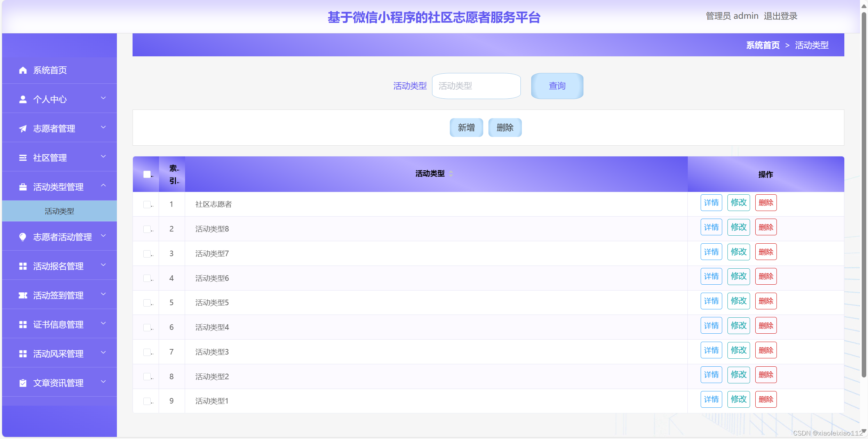
Task: Expand the 活动风采管理 chevron
Action: tap(103, 353)
